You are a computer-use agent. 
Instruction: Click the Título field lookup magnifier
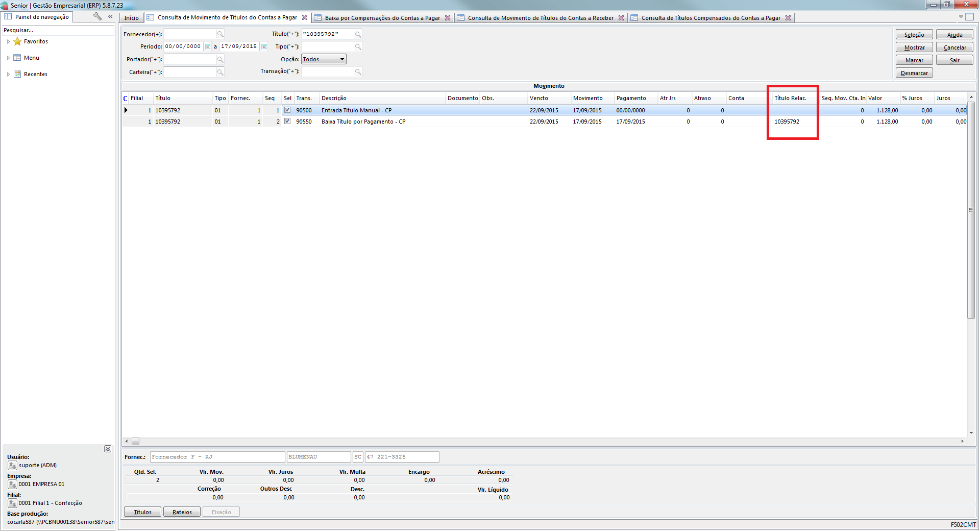tap(358, 34)
